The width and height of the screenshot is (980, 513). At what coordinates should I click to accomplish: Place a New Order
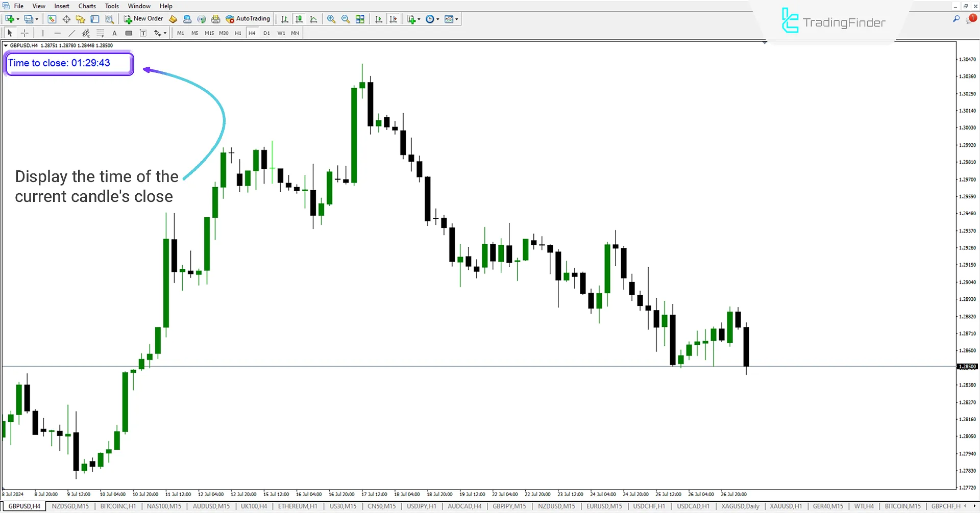[143, 18]
